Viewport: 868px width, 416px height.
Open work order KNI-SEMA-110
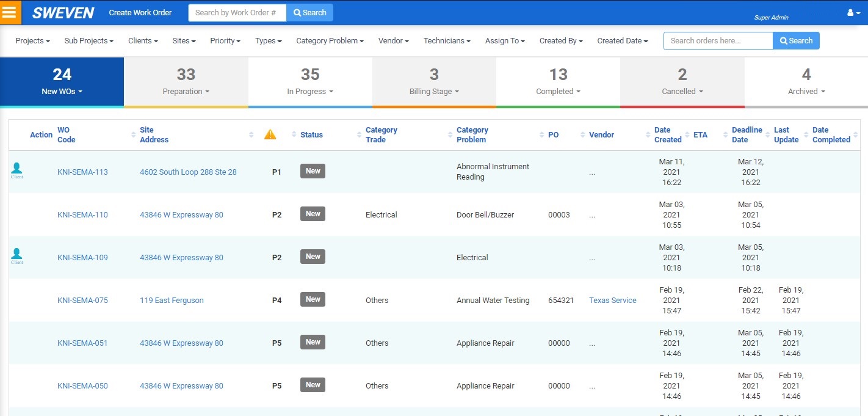[82, 215]
